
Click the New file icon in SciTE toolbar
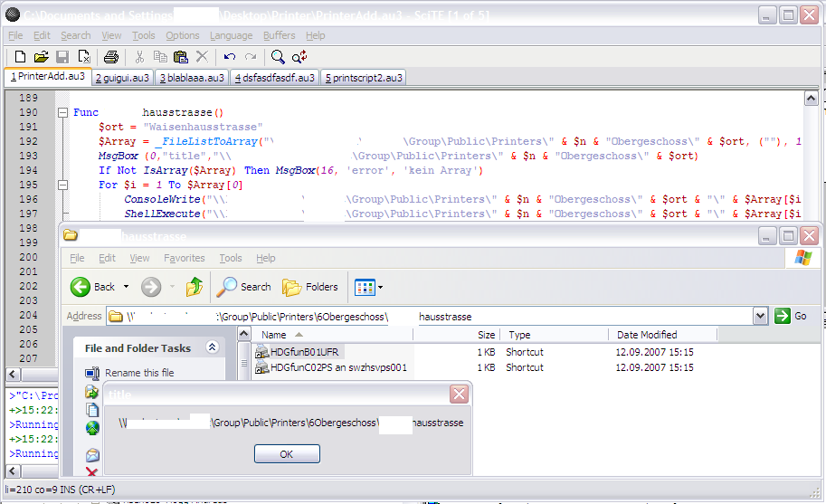tap(20, 57)
